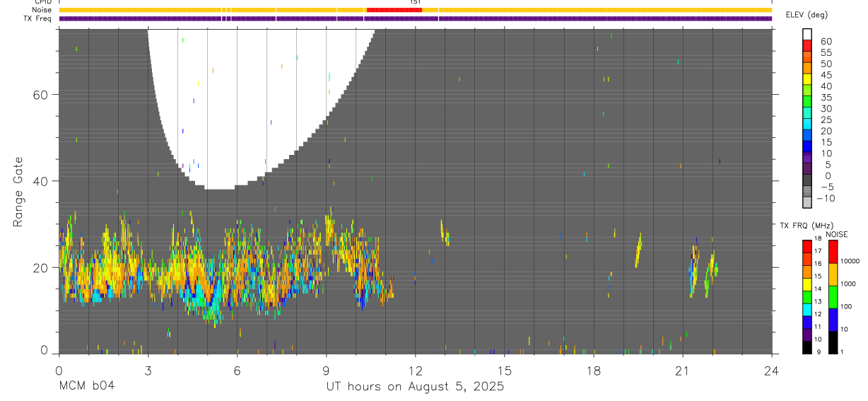Viewport: 868px width, 401px height.
Task: Click the ELEV colorbar value 35
Action: [x=826, y=98]
